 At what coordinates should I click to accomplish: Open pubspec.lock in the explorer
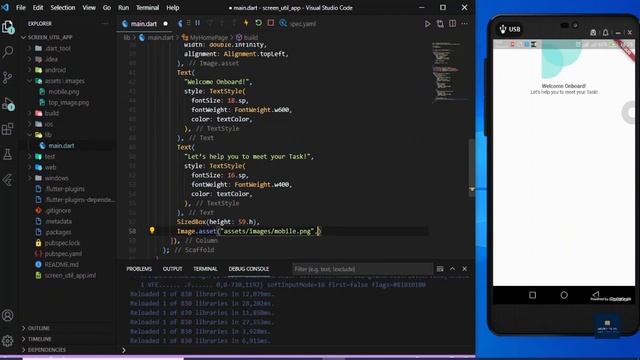coord(62,243)
